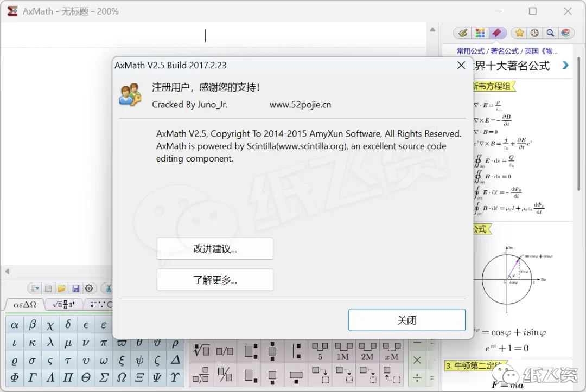The image size is (586, 392).
Task: Go to next page with blue chevron
Action: pyautogui.click(x=565, y=65)
